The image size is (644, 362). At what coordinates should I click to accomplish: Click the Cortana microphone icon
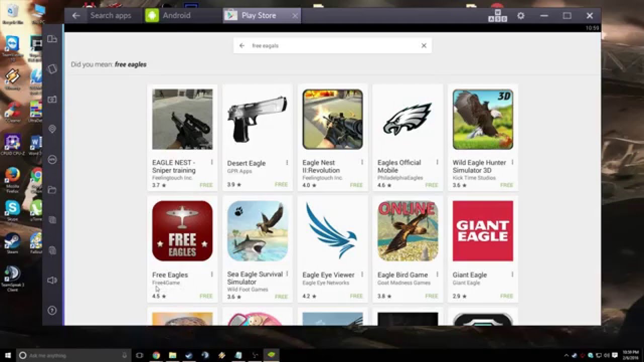(124, 355)
